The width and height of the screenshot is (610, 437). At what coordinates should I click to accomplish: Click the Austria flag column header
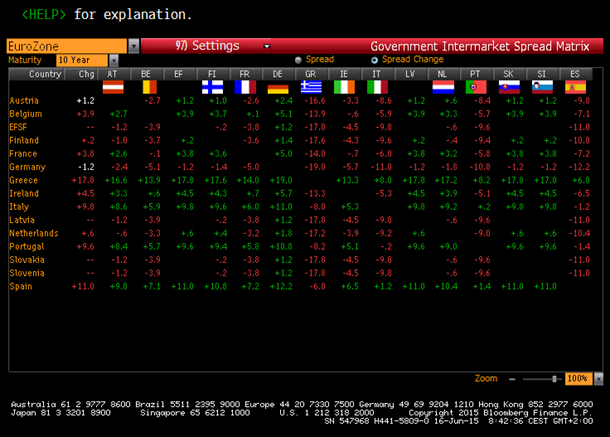[x=113, y=88]
